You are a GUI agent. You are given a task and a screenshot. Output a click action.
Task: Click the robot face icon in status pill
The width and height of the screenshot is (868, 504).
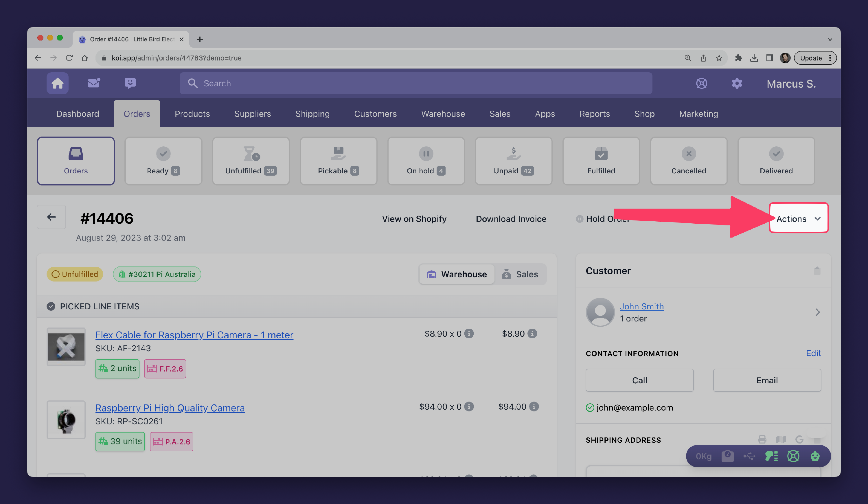coord(815,456)
